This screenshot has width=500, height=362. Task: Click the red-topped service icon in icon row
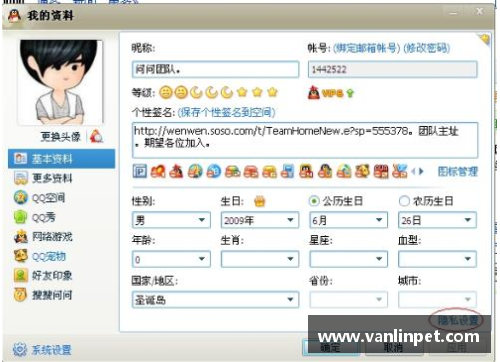click(x=251, y=171)
